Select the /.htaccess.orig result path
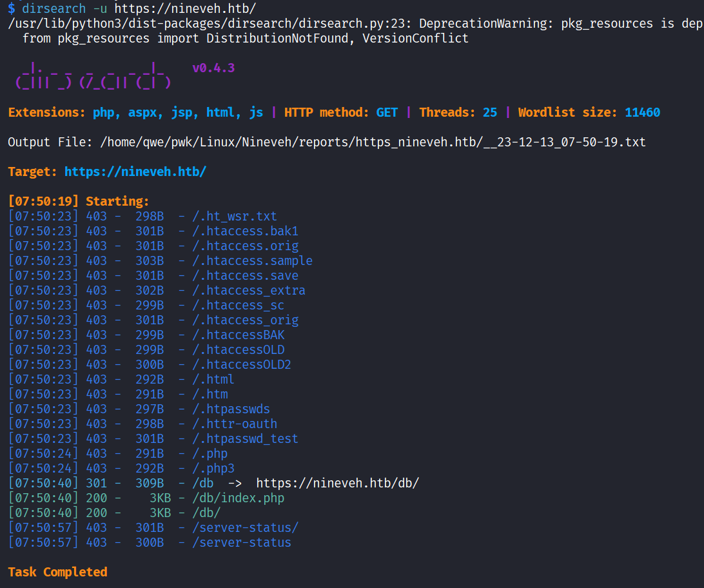Viewport: 704px width, 588px height. pyautogui.click(x=245, y=246)
